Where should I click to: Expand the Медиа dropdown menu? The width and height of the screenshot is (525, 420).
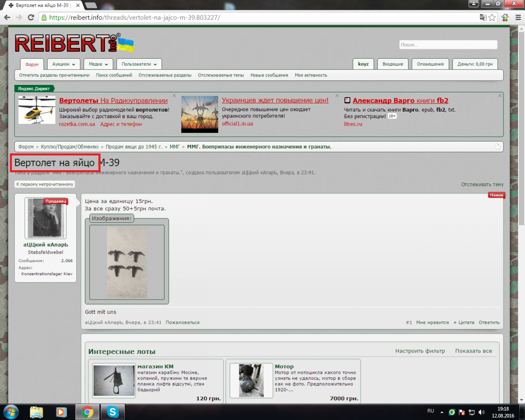(x=98, y=64)
